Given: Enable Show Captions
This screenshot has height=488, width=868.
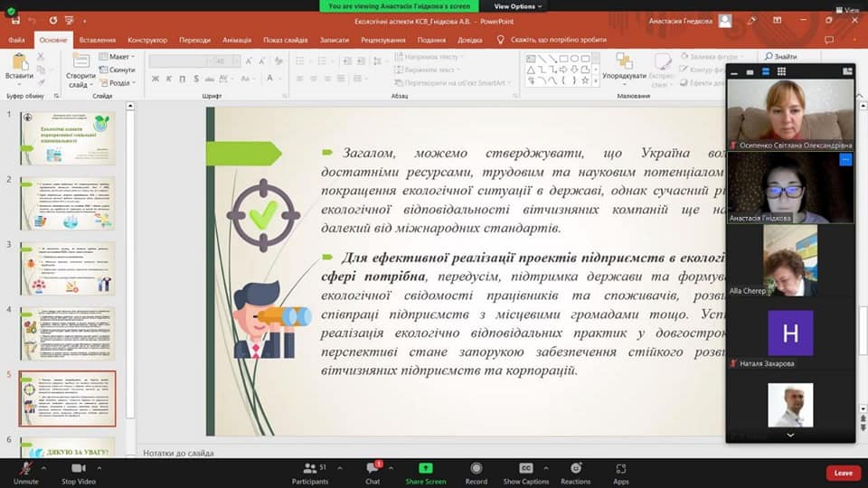Looking at the screenshot, I should (x=525, y=468).
